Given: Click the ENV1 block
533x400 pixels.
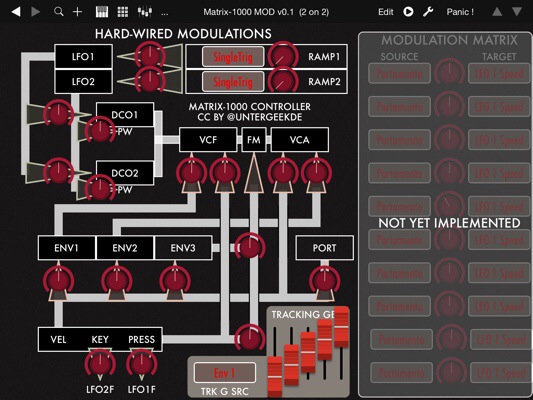Looking at the screenshot, I should tap(67, 248).
